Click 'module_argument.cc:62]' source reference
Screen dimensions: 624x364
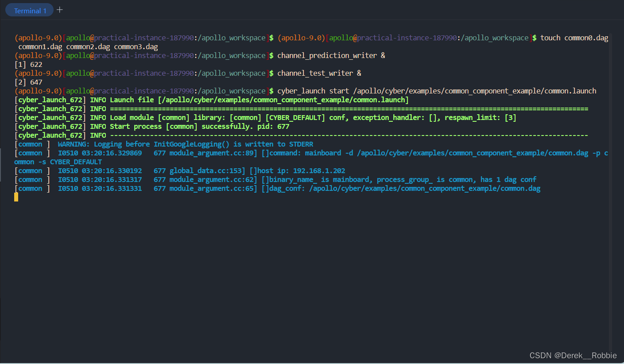tap(213, 180)
